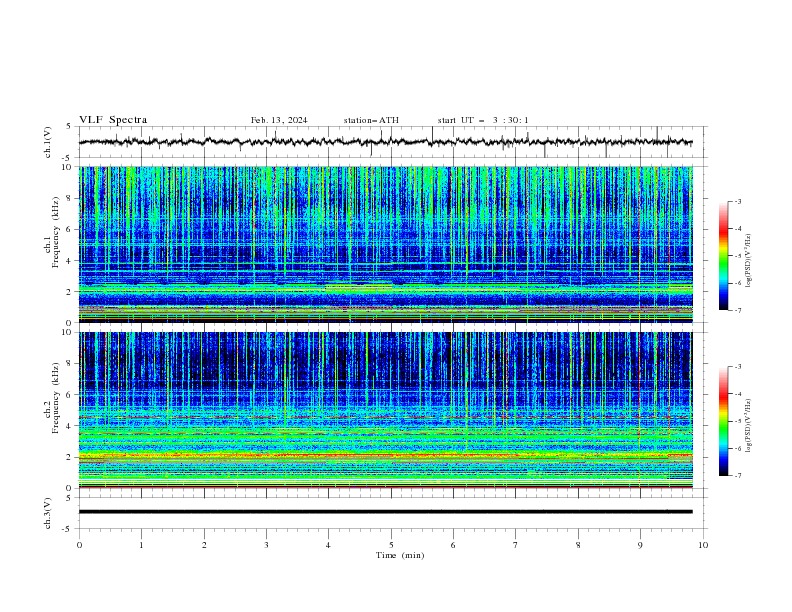Screen dimensions: 792x612
Task: Click the ch.2 colorbar's "log(PSD)(V²/Hz)" label
Action: tap(749, 426)
